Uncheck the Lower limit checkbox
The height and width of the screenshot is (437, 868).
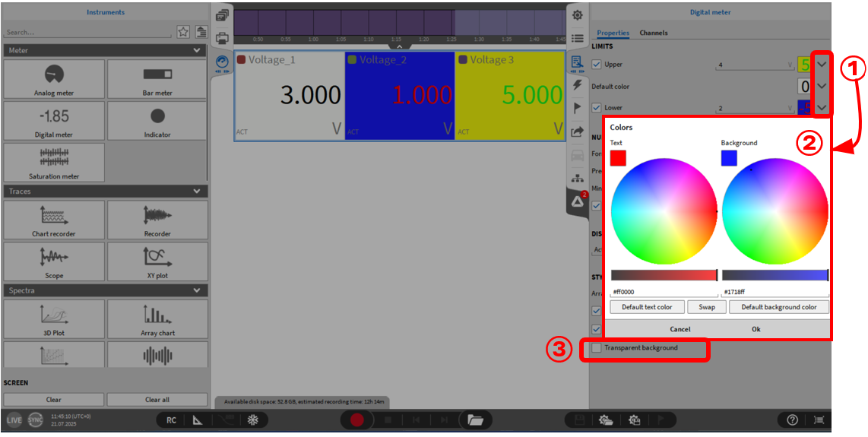(597, 108)
